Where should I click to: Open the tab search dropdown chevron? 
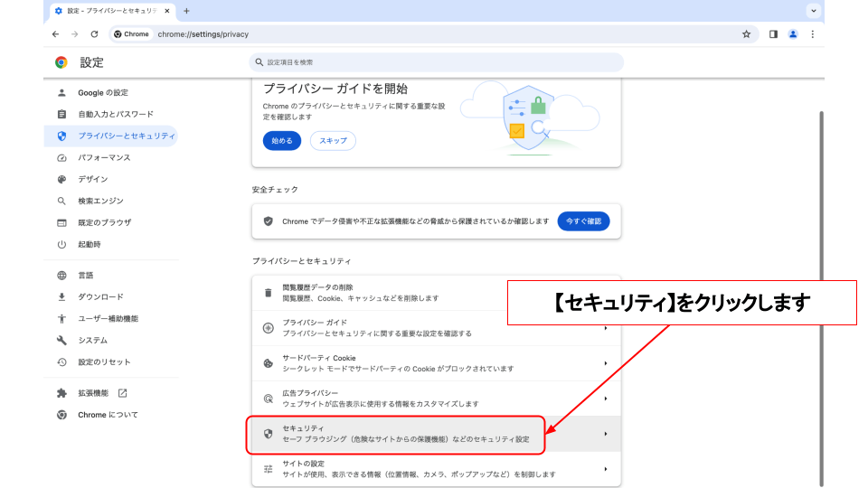(x=814, y=11)
